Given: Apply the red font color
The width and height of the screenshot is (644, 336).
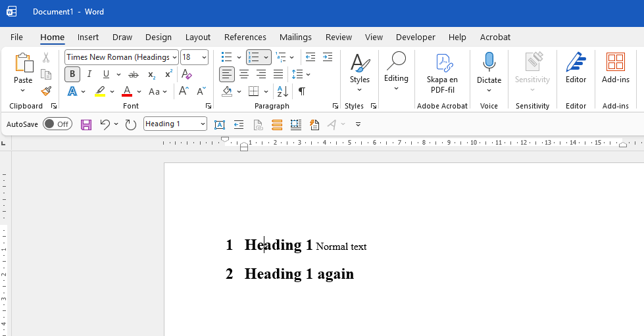Looking at the screenshot, I should click(127, 91).
